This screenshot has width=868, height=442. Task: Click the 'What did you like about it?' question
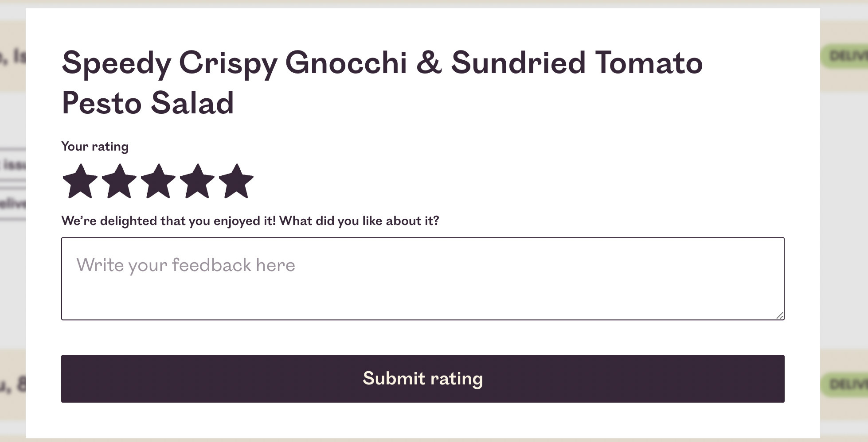pyautogui.click(x=359, y=221)
